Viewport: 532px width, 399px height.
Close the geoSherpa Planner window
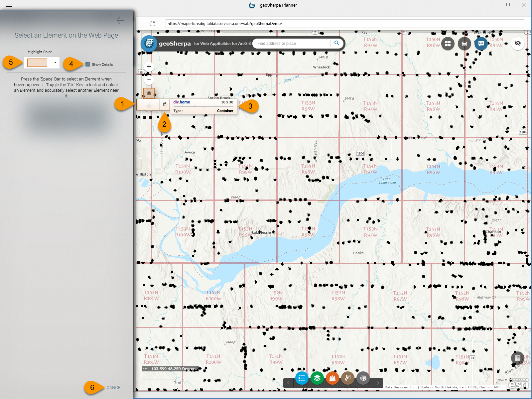click(524, 5)
